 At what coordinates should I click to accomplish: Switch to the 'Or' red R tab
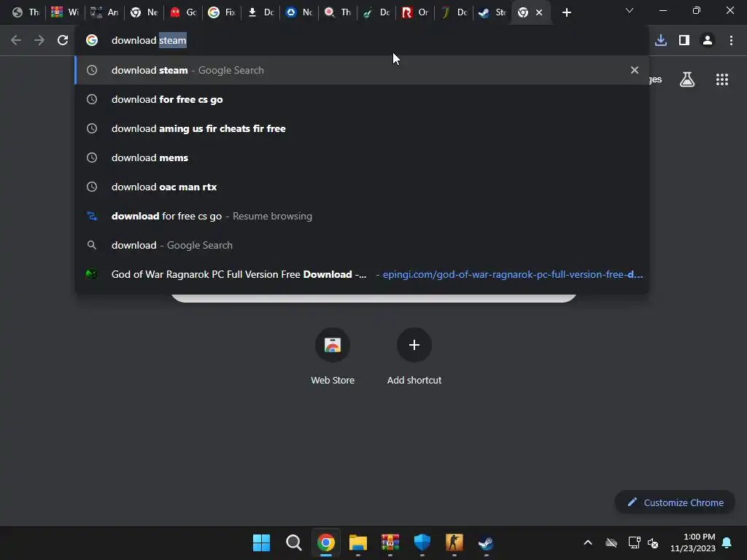[415, 12]
